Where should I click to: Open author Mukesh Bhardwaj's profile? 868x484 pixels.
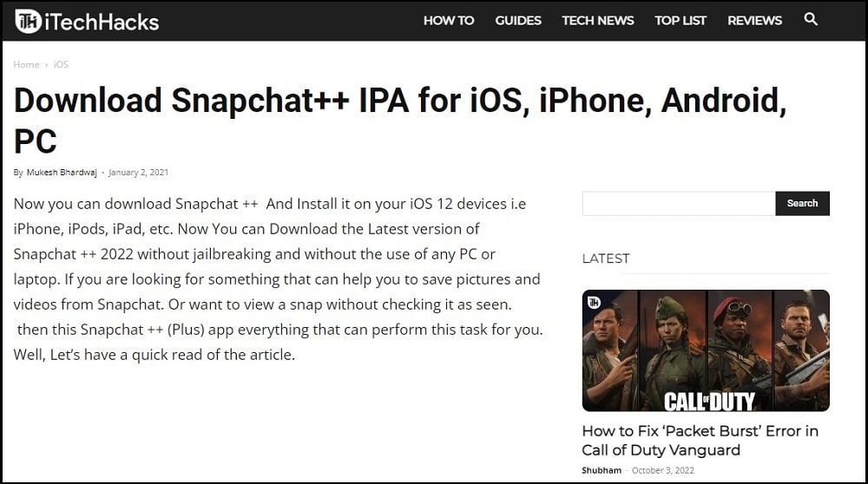tap(62, 173)
